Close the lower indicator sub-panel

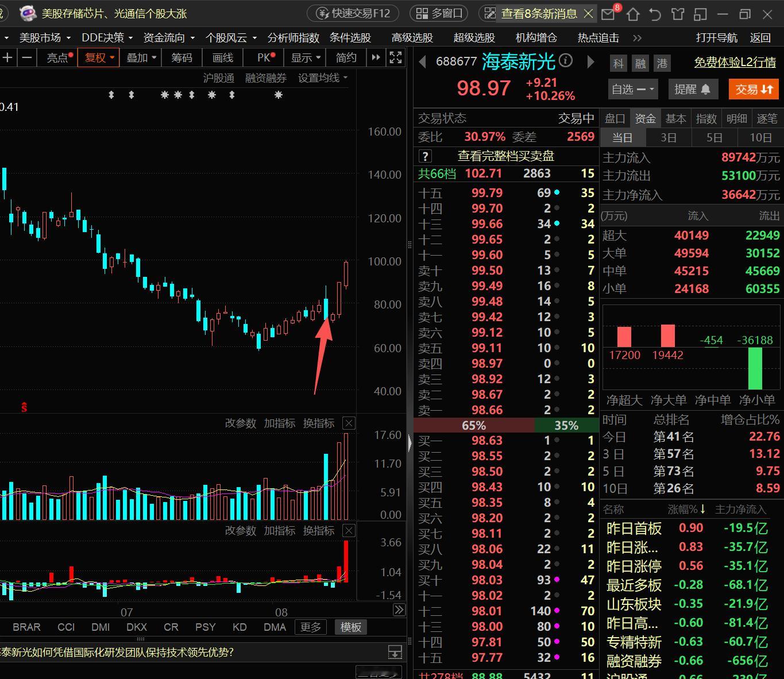pos(349,531)
